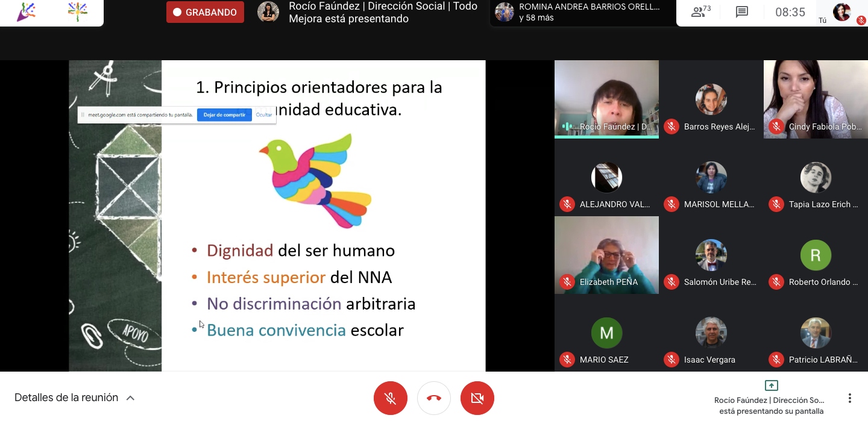Expand Detalles de la reunión panel
The image size is (868, 421).
tap(66, 398)
